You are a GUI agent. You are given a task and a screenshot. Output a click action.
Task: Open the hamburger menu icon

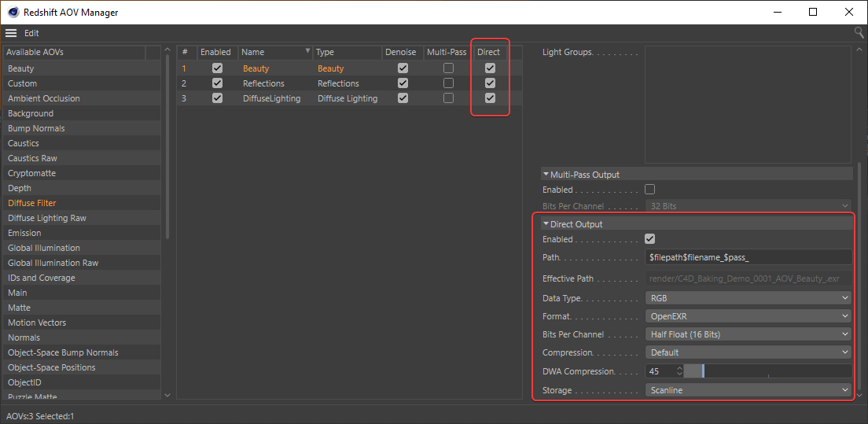11,33
